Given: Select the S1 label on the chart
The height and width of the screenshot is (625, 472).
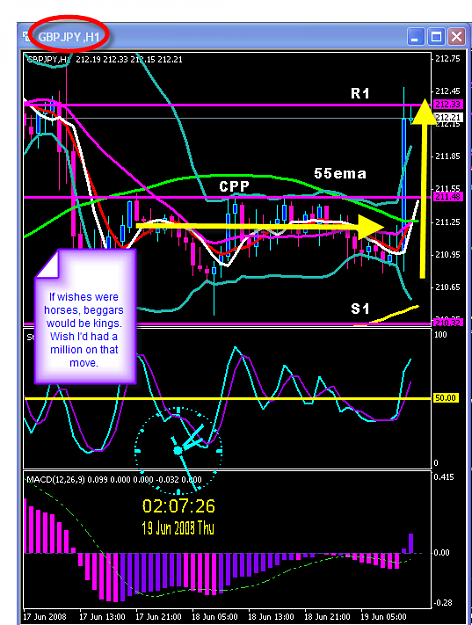Looking at the screenshot, I should (x=360, y=309).
